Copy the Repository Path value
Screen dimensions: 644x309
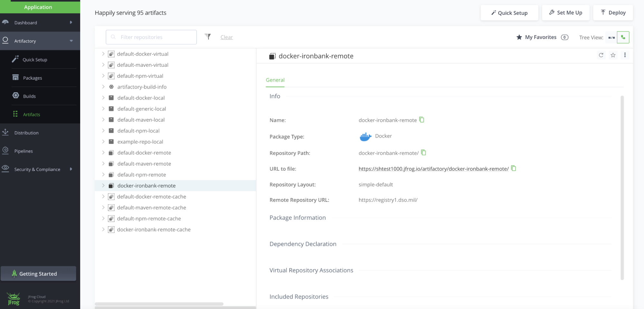point(423,153)
